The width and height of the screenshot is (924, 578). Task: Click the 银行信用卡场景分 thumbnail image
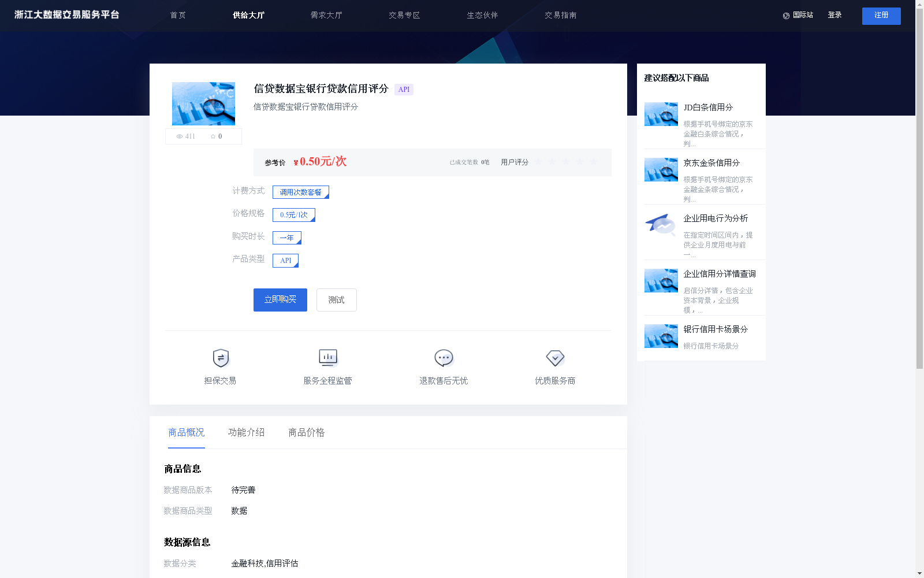pyautogui.click(x=661, y=336)
